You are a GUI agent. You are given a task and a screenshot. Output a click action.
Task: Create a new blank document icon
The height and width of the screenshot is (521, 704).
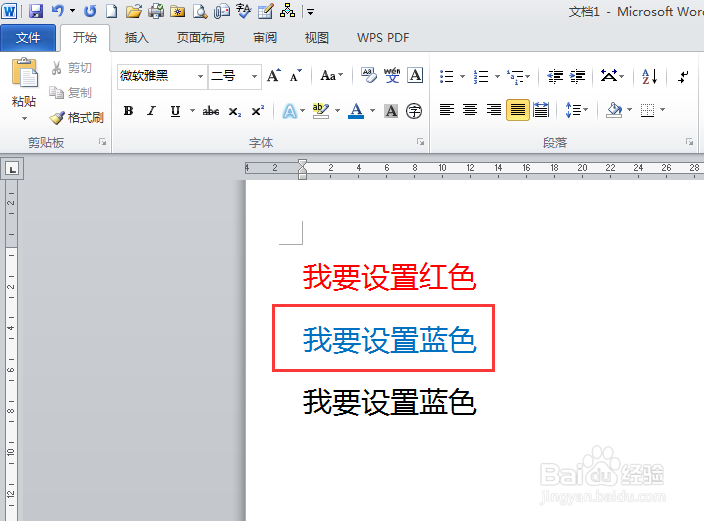111,11
